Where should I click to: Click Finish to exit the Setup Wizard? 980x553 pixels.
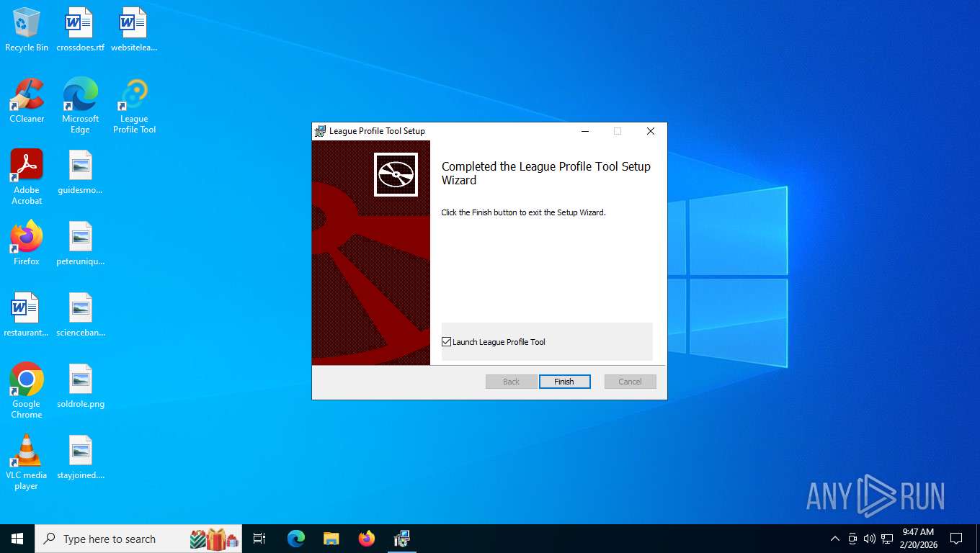[564, 382]
